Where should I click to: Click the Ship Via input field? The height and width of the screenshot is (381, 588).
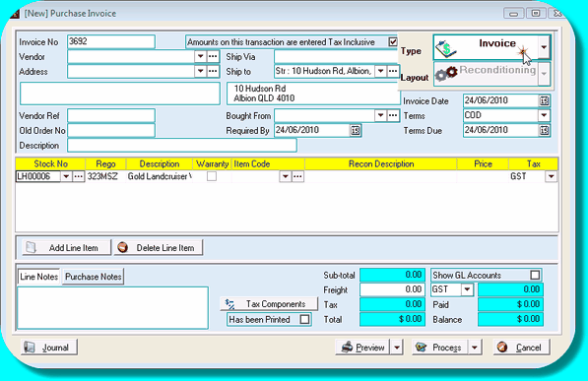336,57
